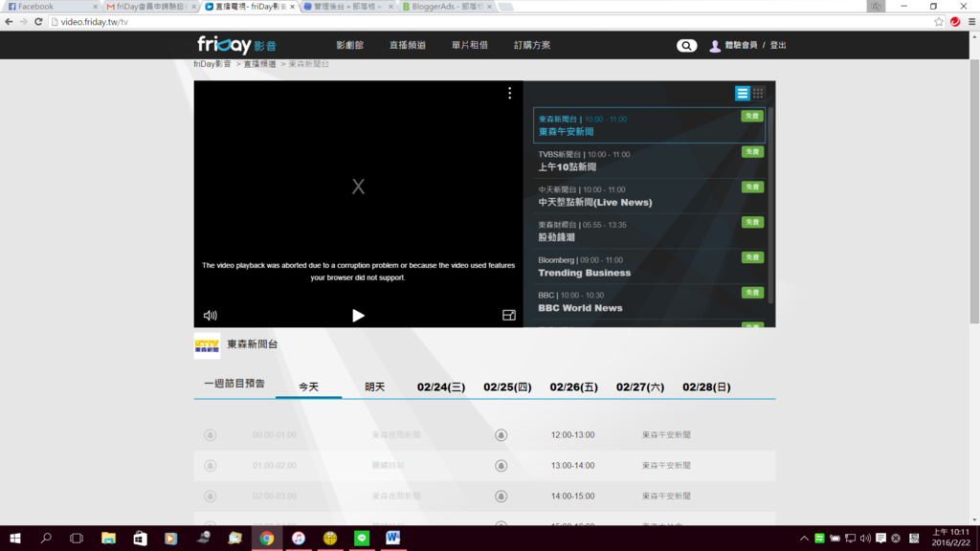Go back with the browser back arrow
This screenshot has width=980, height=551.
[x=9, y=22]
